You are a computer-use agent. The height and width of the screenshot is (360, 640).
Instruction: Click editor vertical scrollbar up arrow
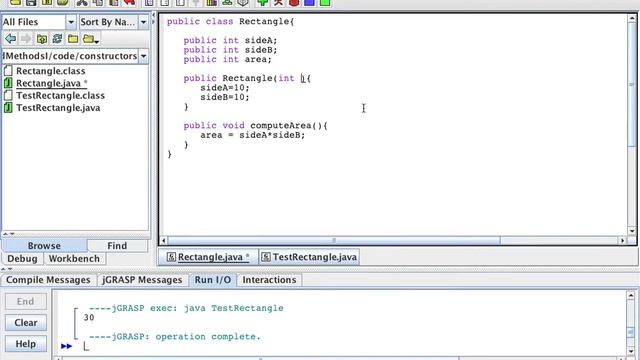point(632,18)
